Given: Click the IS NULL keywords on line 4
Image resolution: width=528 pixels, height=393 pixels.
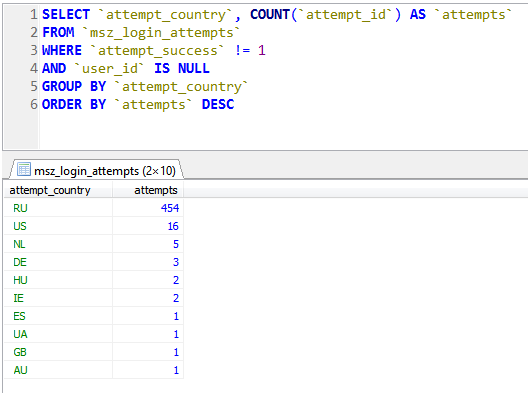Looking at the screenshot, I should coord(182,68).
